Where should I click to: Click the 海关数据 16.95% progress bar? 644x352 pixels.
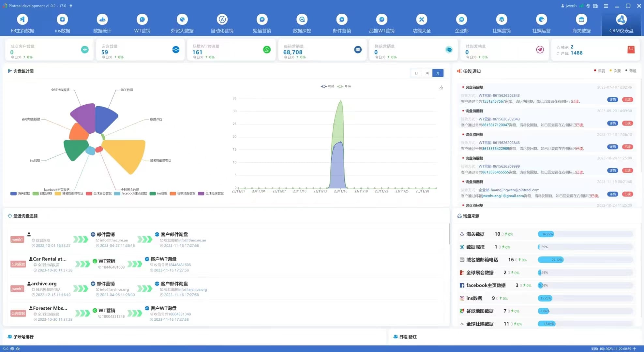pyautogui.click(x=585, y=234)
